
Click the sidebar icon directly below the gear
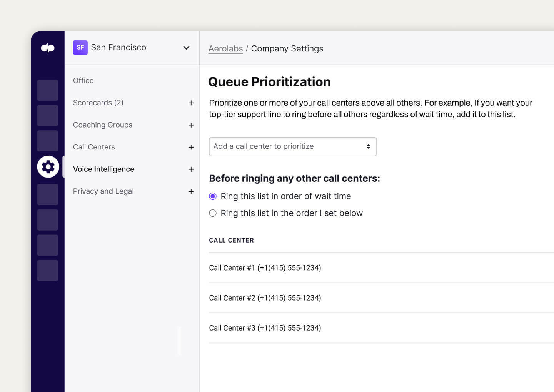pos(47,194)
